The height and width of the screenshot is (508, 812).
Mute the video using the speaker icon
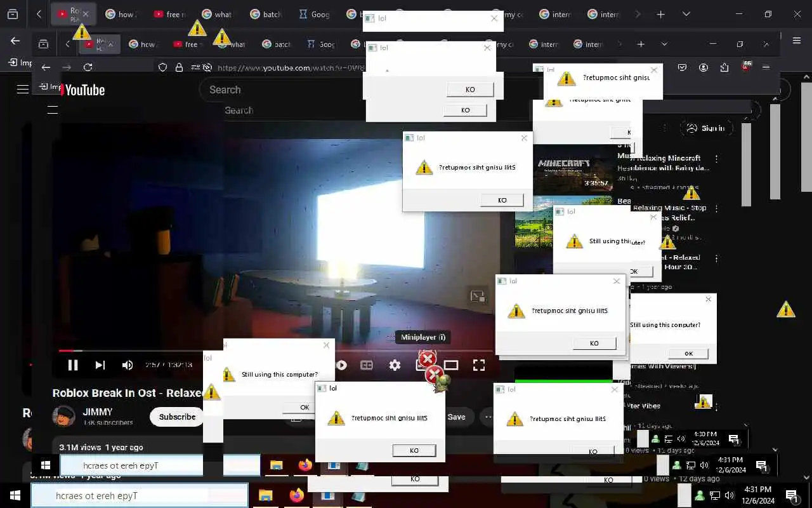click(128, 364)
